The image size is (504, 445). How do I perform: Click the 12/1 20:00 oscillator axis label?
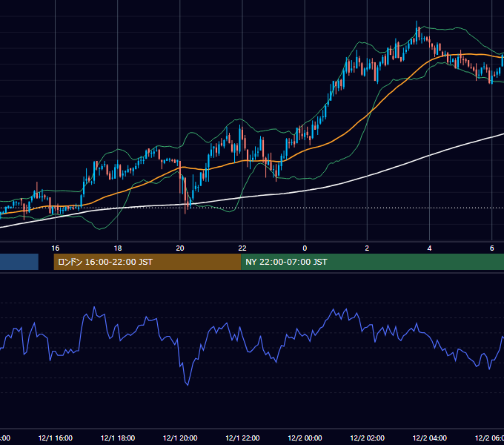180,438
